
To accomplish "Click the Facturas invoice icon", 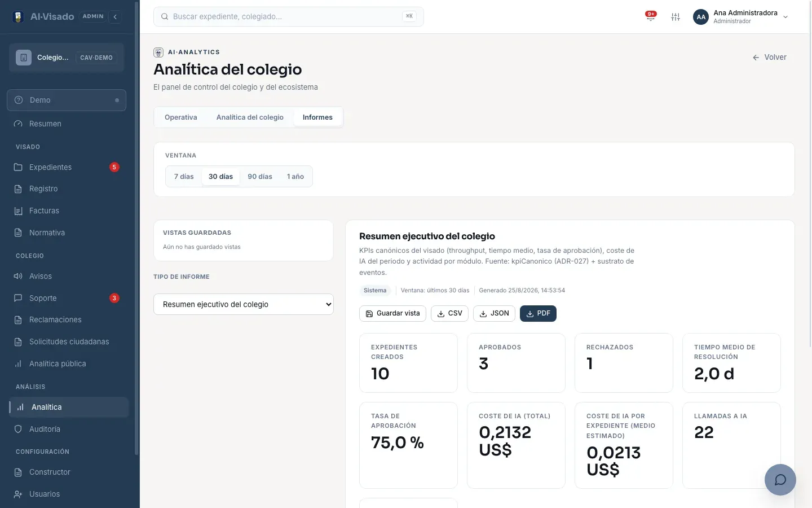I will click(x=18, y=211).
